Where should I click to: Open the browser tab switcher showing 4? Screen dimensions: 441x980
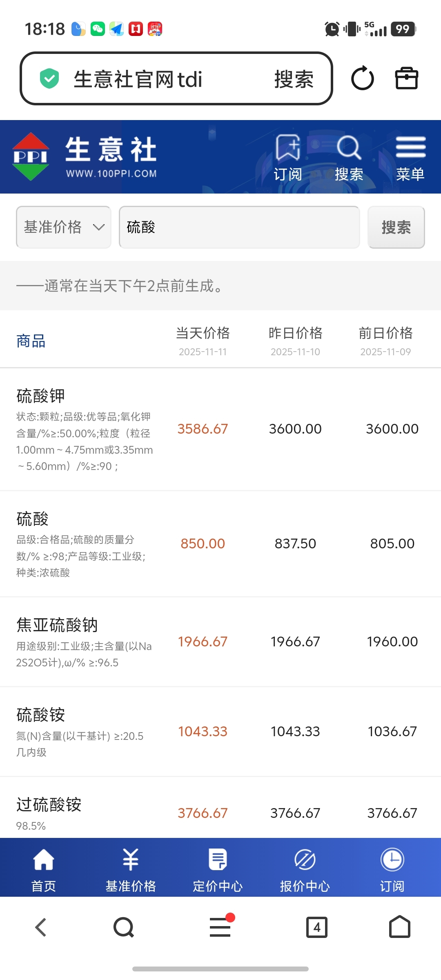point(317,927)
